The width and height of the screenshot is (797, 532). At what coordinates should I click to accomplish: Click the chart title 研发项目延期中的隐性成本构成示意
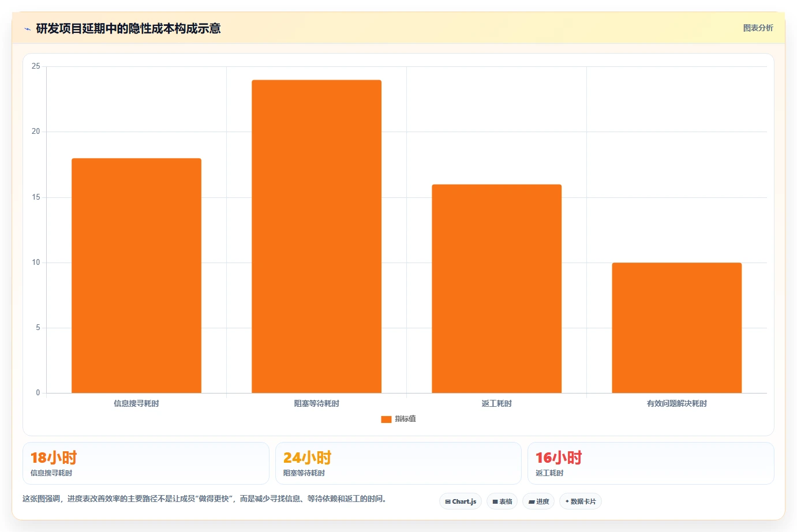coord(128,28)
